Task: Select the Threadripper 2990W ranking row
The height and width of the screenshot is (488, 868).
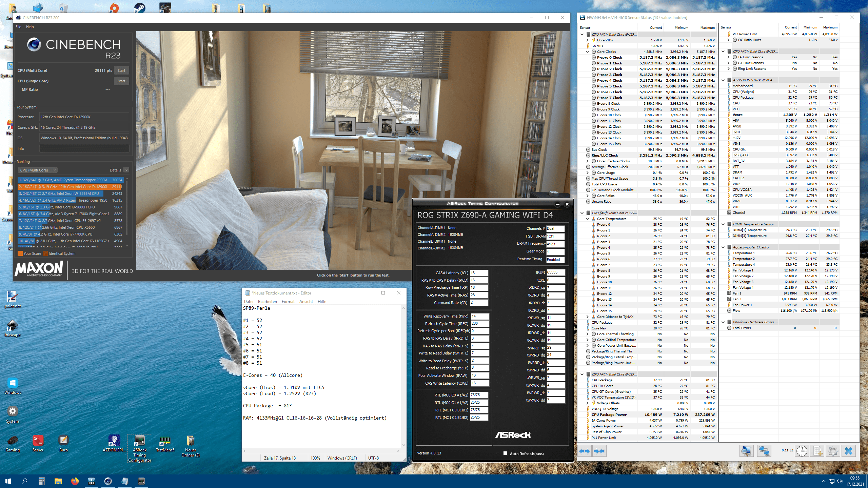Action: [x=71, y=180]
